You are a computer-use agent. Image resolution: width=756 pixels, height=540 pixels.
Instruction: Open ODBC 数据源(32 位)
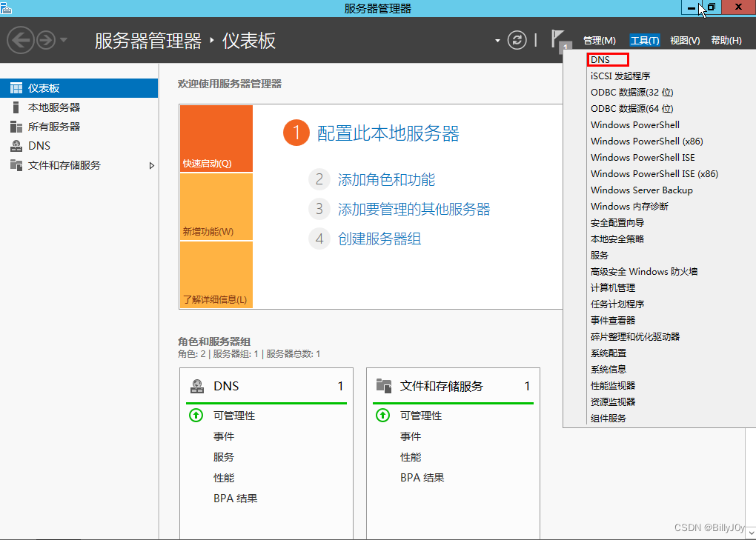(x=631, y=93)
